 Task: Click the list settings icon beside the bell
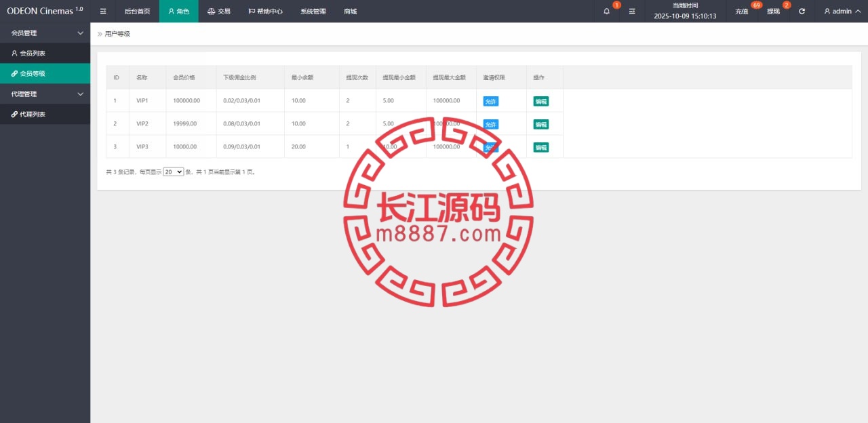coord(632,12)
